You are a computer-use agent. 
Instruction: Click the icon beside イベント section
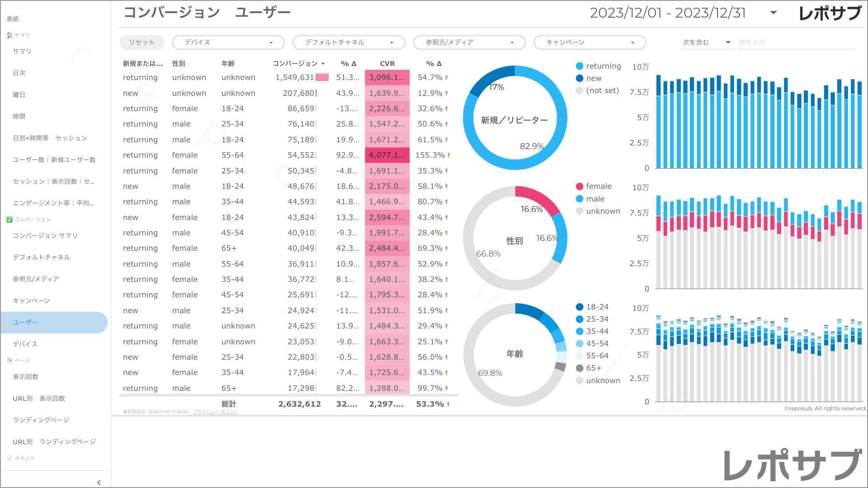coord(9,458)
